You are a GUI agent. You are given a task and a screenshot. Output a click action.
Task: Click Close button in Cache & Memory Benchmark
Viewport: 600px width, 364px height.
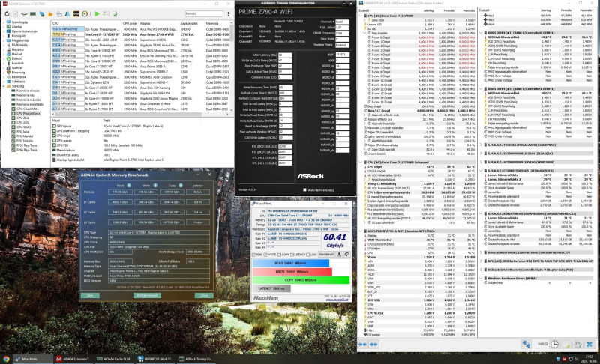(204, 295)
